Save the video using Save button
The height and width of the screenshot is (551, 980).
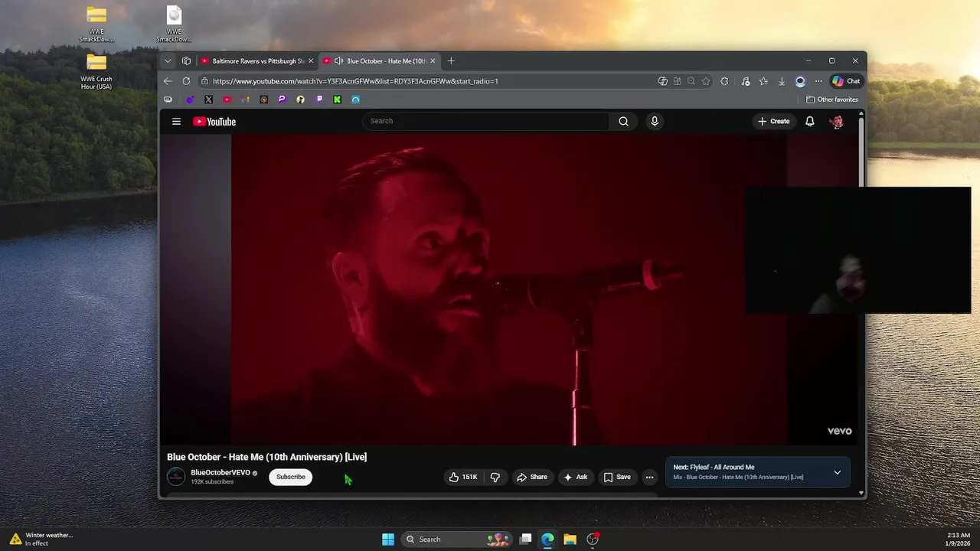pos(617,477)
